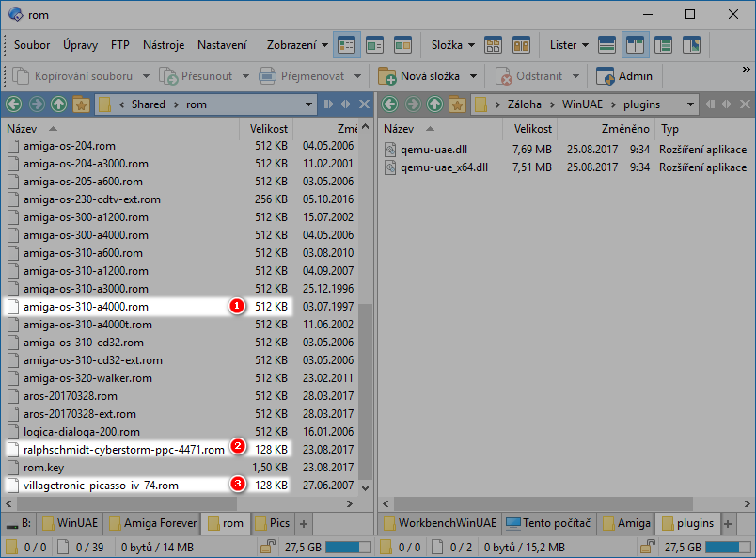
Task: Add a new tab in left pane
Action: tap(304, 522)
